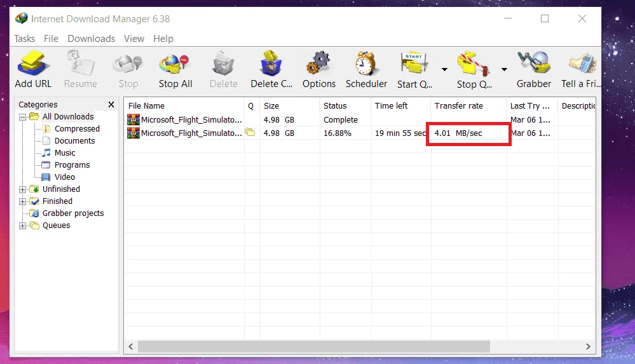Sort by Last Try column header
Viewport: 635px width, 364px height.
tap(532, 105)
